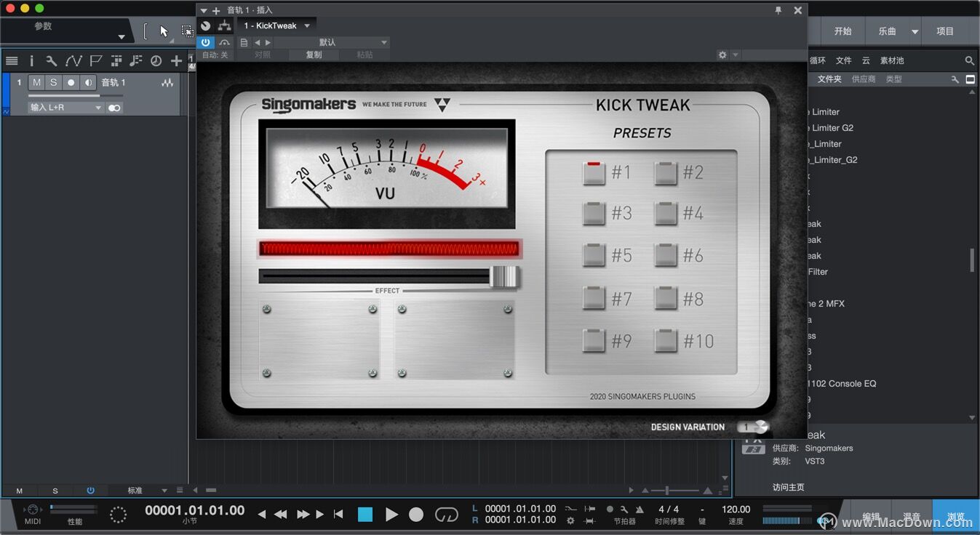
Task: Switch to the 乐曲 page
Action: pyautogui.click(x=887, y=31)
